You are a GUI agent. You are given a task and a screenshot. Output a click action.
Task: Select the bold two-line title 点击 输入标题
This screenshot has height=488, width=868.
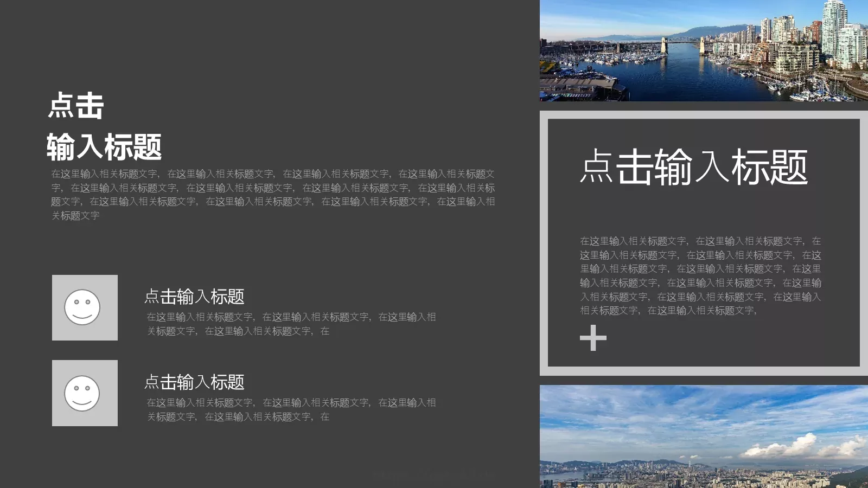click(104, 126)
